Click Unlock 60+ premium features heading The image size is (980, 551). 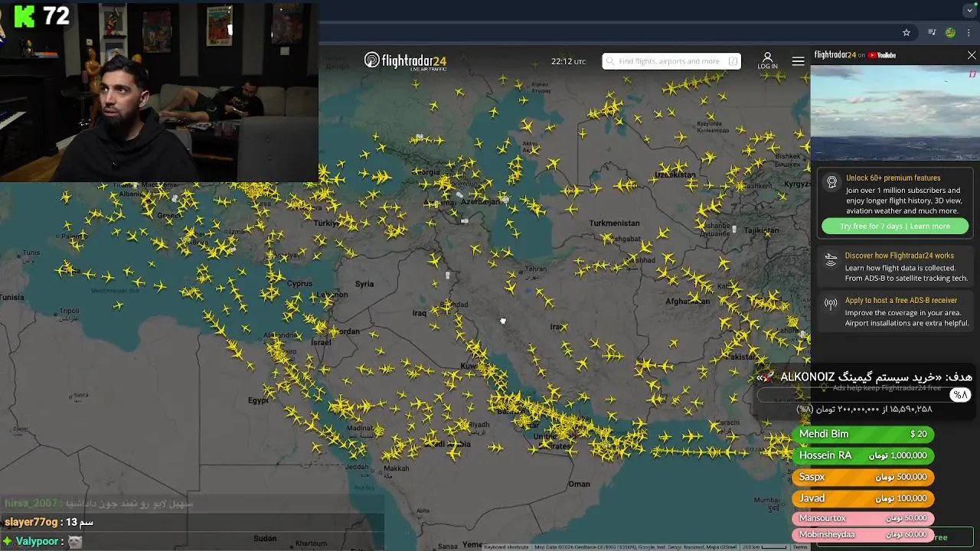click(x=893, y=178)
